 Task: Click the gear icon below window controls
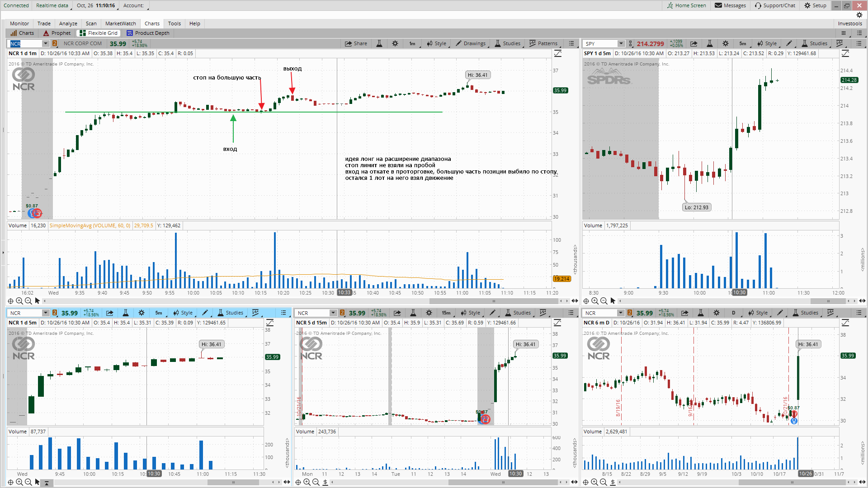pos(859,15)
